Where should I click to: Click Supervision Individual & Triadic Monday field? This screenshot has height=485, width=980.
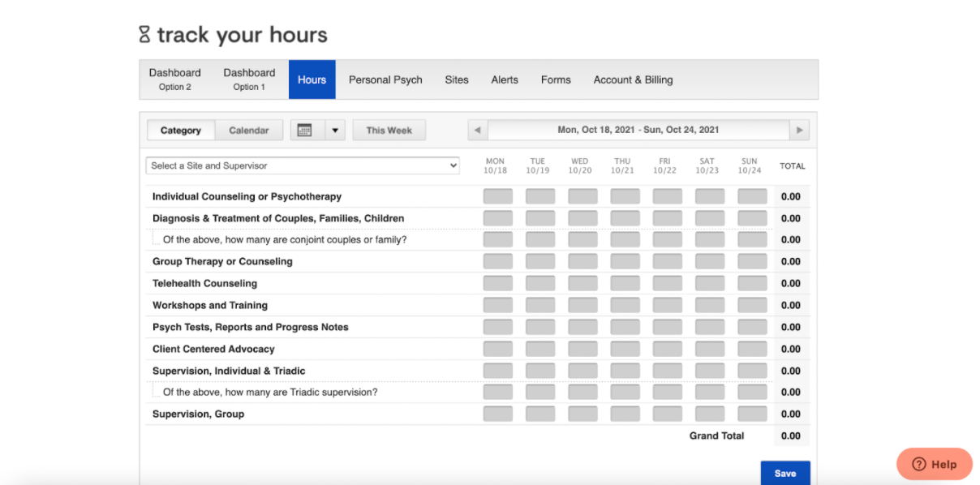498,371
